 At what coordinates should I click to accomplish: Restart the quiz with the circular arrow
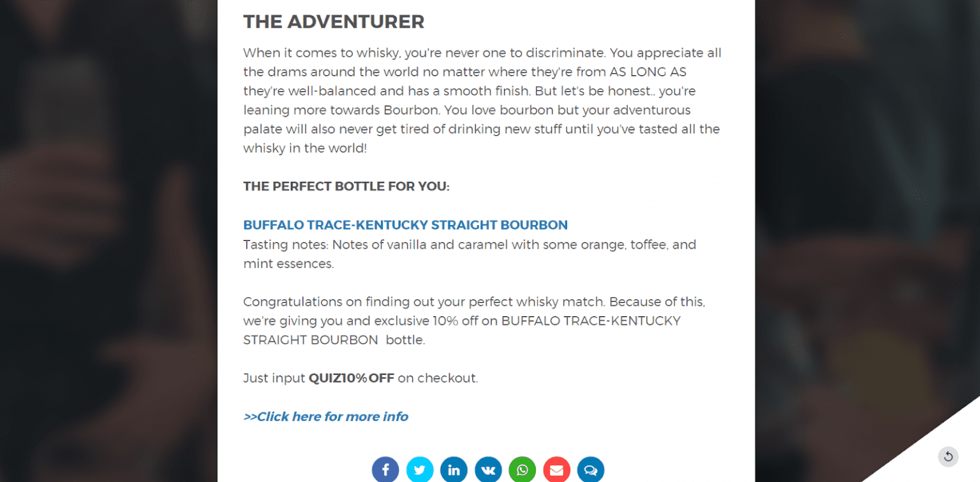point(948,456)
